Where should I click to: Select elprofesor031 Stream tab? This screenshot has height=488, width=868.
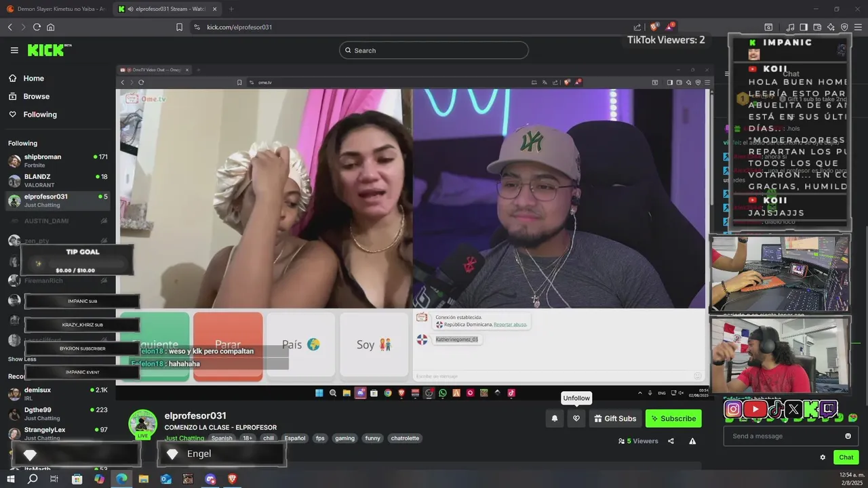pyautogui.click(x=167, y=9)
